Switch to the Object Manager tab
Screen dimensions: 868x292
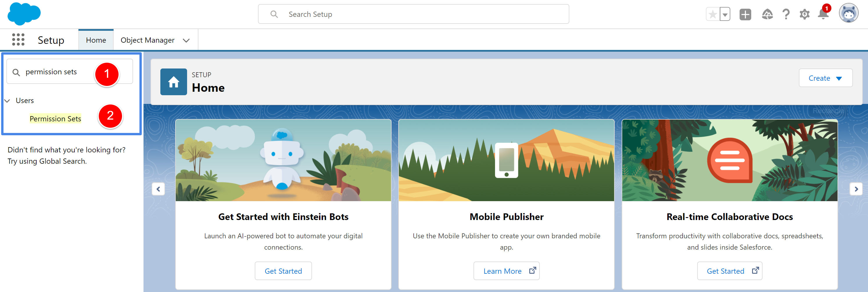click(148, 40)
